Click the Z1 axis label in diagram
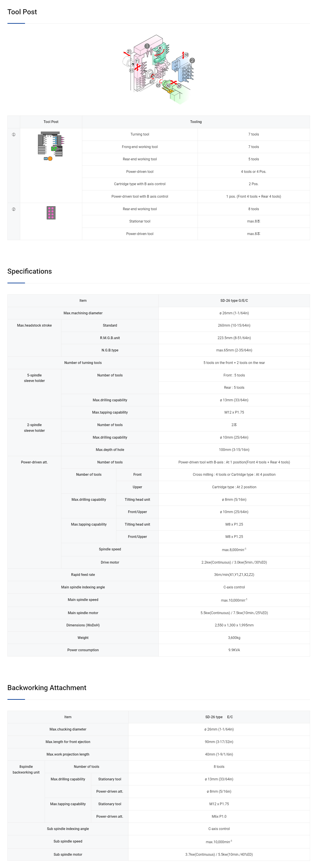Screen dimensions: 321x868 (x=129, y=52)
